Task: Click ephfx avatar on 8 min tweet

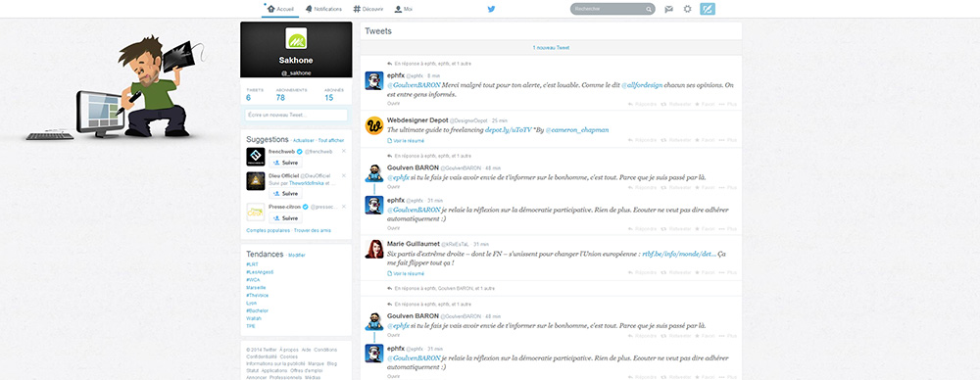Action: point(373,80)
